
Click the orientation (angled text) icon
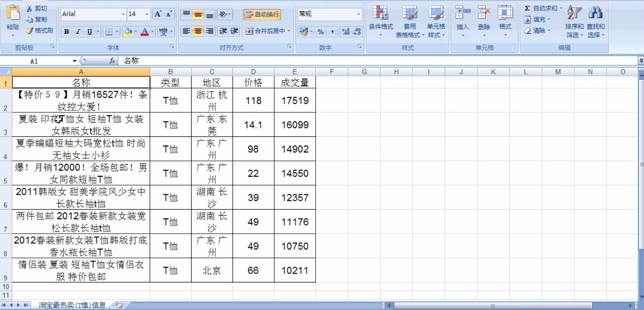[223, 15]
